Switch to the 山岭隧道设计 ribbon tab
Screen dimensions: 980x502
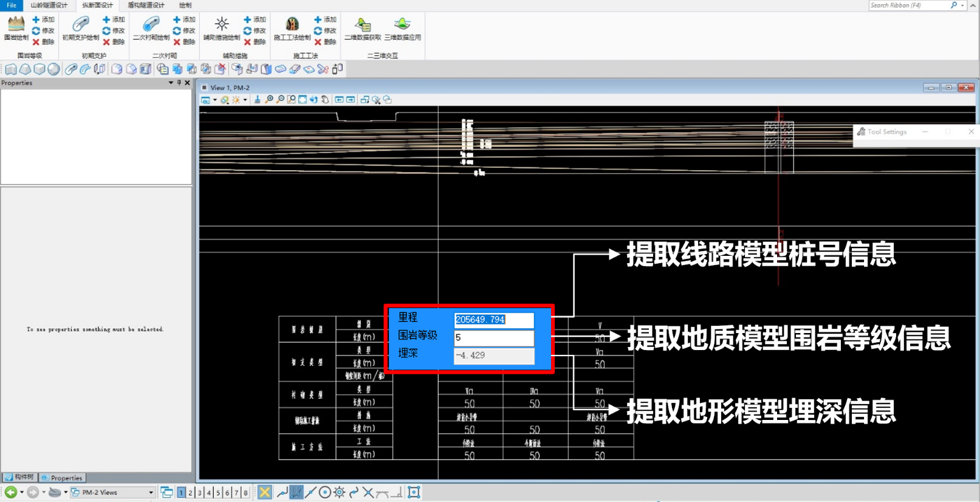coord(49,5)
